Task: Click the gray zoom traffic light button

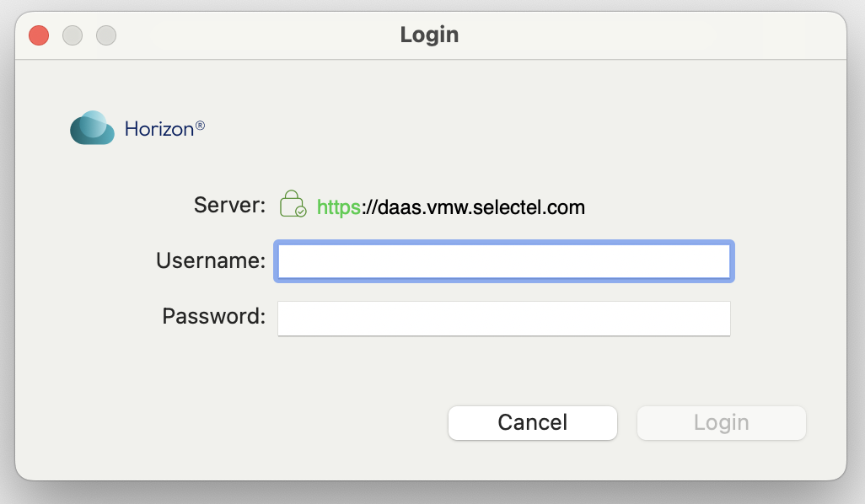Action: pos(105,35)
